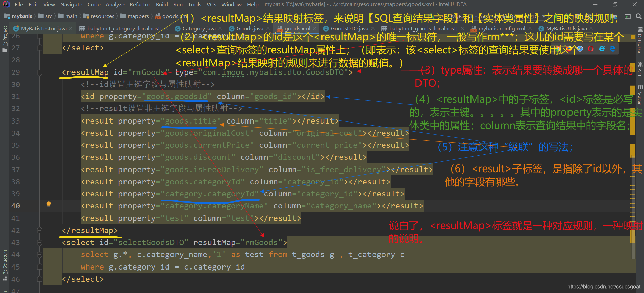The width and height of the screenshot is (644, 293).
Task: Switch to the Category.java tab
Action: [199, 29]
